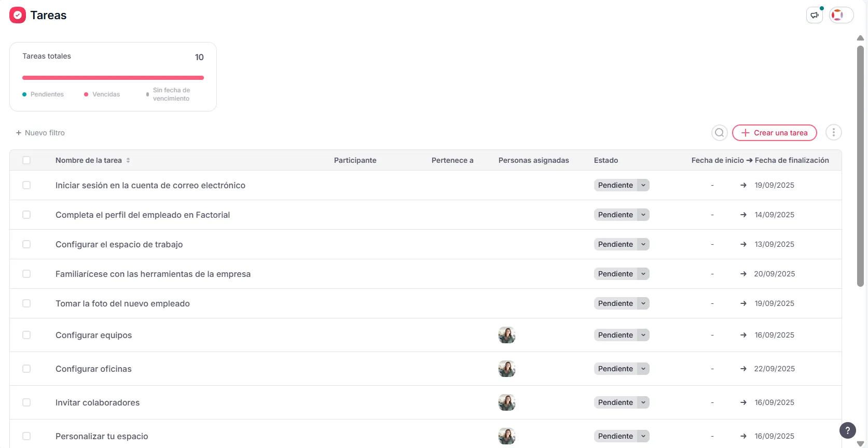This screenshot has height=448, width=868.
Task: Click arrow icon in Iniciar sesión row
Action: [x=743, y=185]
